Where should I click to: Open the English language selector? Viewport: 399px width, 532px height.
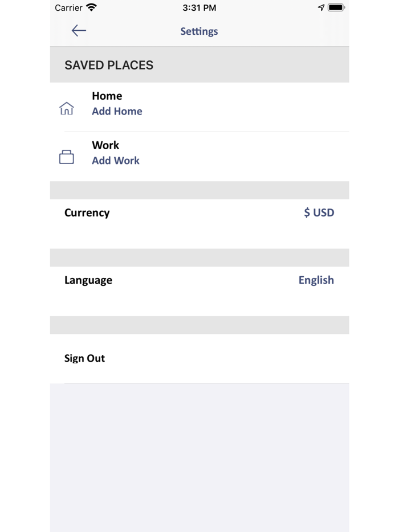click(x=316, y=280)
